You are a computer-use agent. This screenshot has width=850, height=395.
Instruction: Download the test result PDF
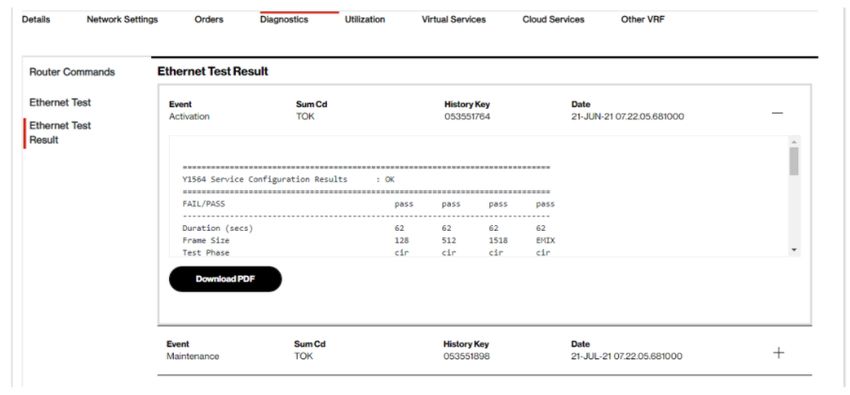pyautogui.click(x=225, y=279)
